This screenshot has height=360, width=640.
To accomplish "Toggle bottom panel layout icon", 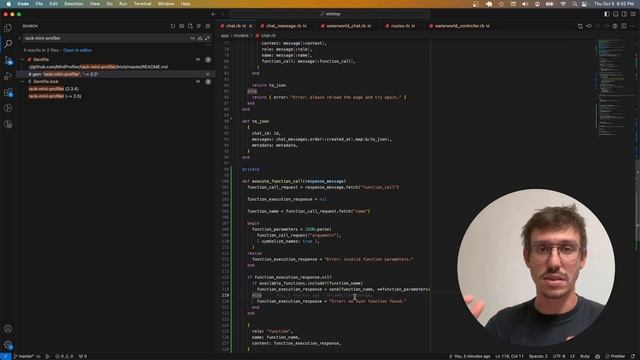I will [616, 14].
